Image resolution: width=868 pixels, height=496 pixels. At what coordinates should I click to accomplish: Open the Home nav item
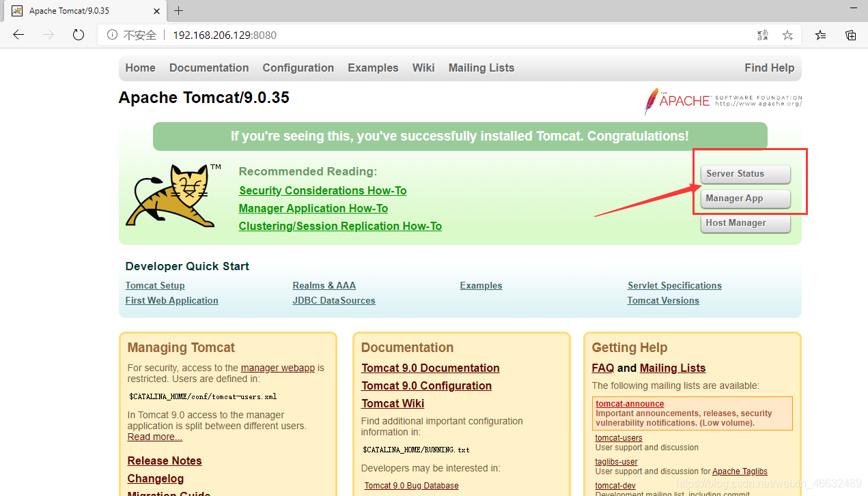tap(140, 68)
